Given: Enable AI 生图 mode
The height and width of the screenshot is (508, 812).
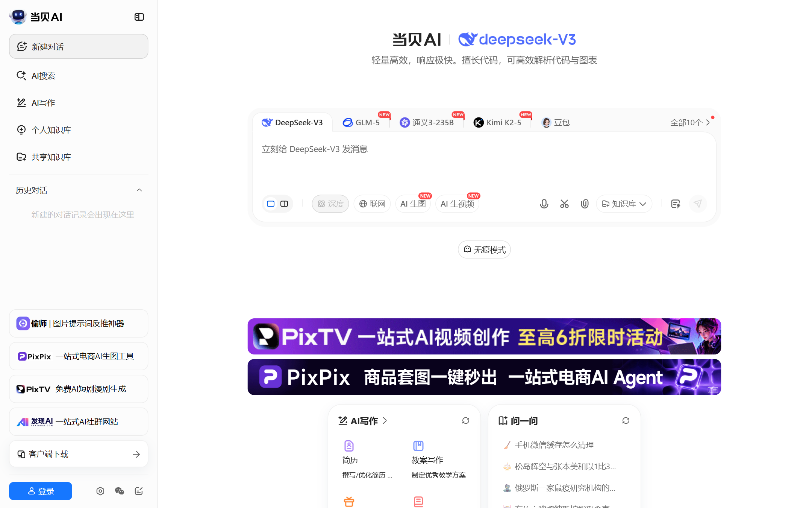Looking at the screenshot, I should [413, 204].
